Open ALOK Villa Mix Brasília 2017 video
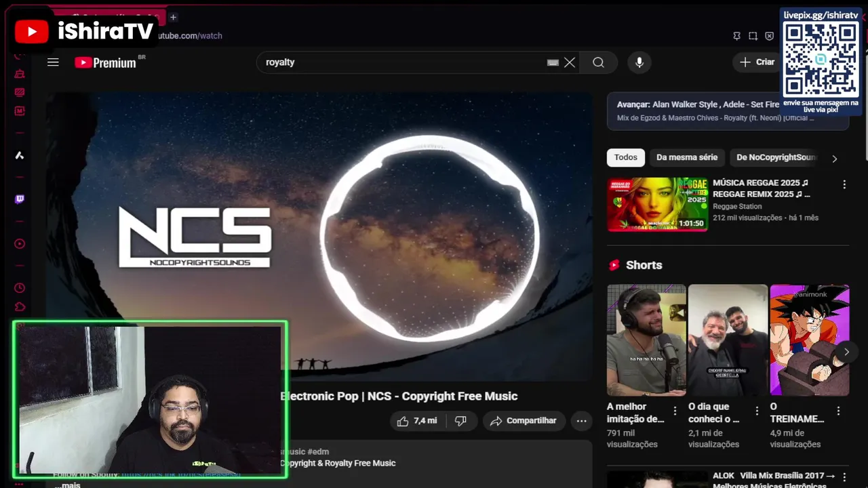This screenshot has height=488, width=868. pos(774,481)
